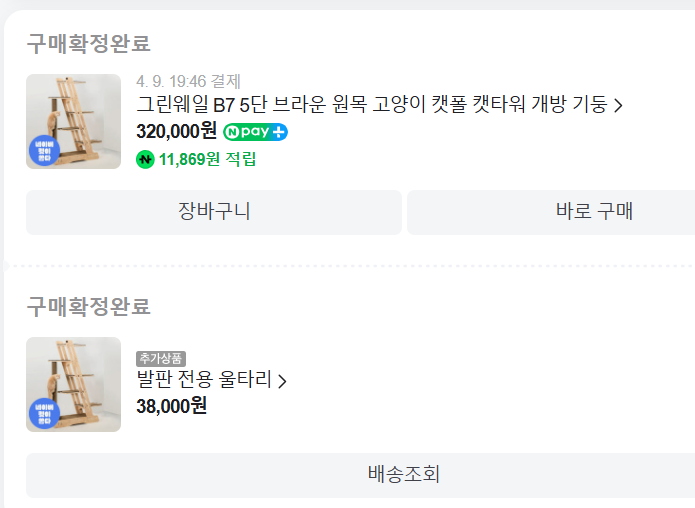Screen dimensions: 695x508
Task: Add the item via 장바구니 button
Action: (x=214, y=212)
